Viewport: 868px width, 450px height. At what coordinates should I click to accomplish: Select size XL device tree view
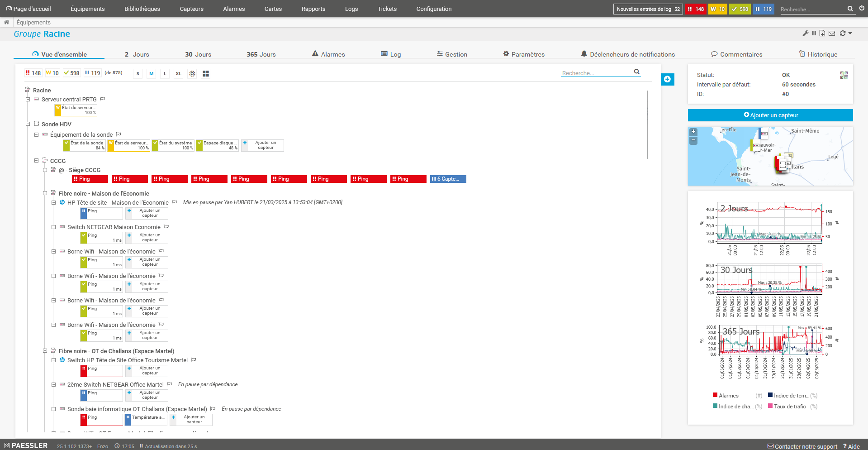point(179,74)
